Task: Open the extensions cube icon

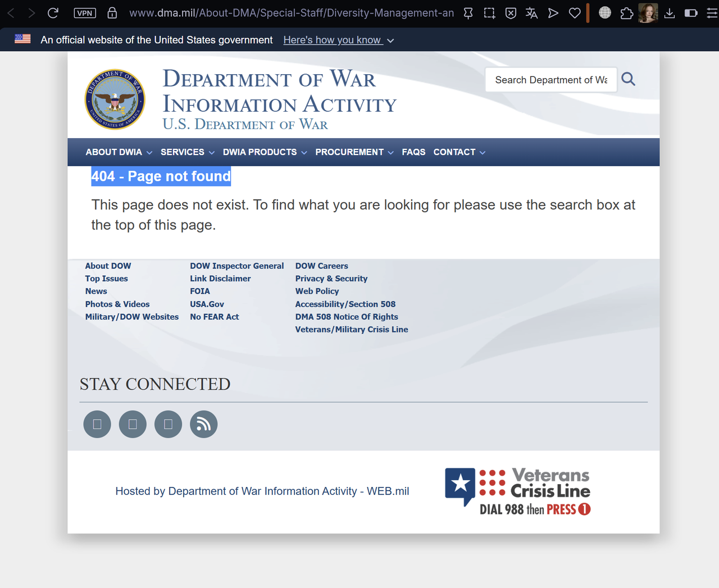Action: tap(626, 13)
